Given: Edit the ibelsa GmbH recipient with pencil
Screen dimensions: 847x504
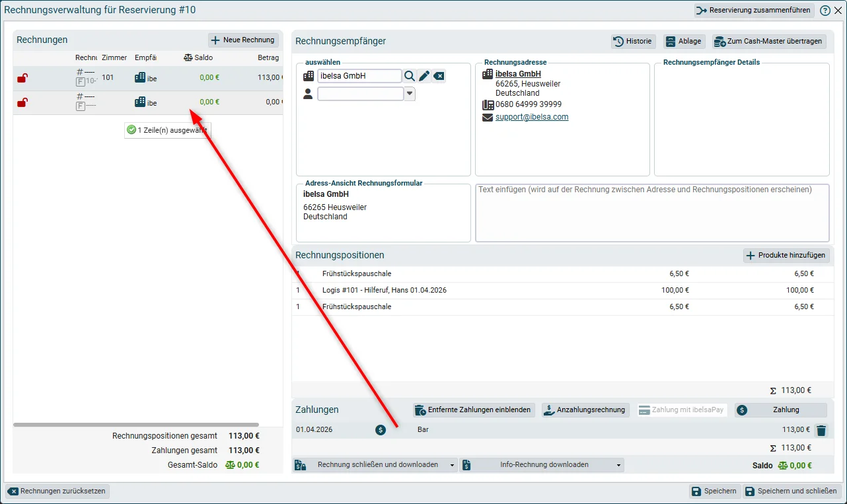Looking at the screenshot, I should click(424, 76).
